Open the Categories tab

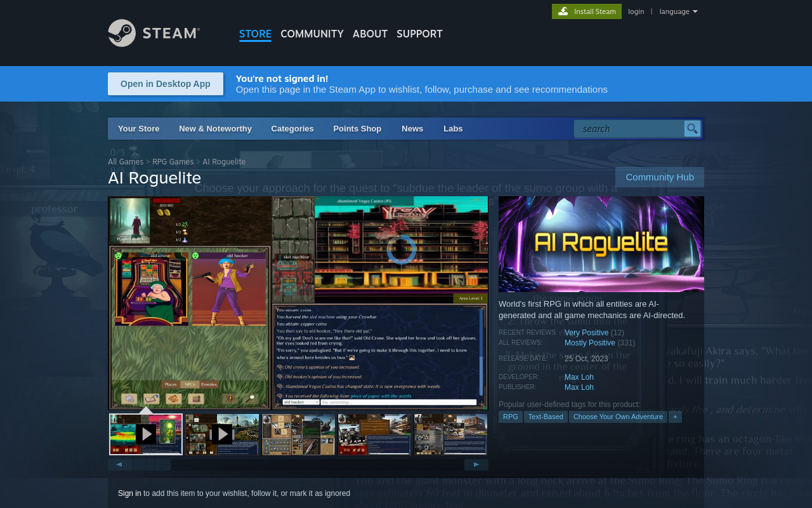[292, 129]
